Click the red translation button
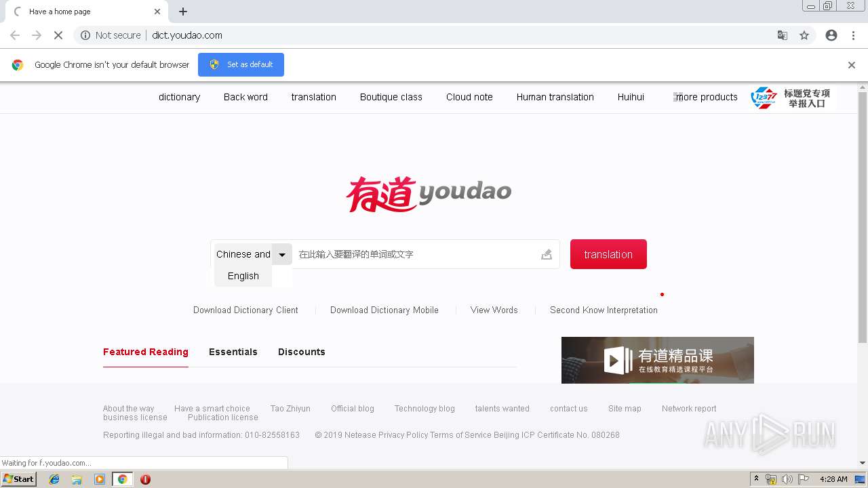This screenshot has width=868, height=488. point(608,254)
